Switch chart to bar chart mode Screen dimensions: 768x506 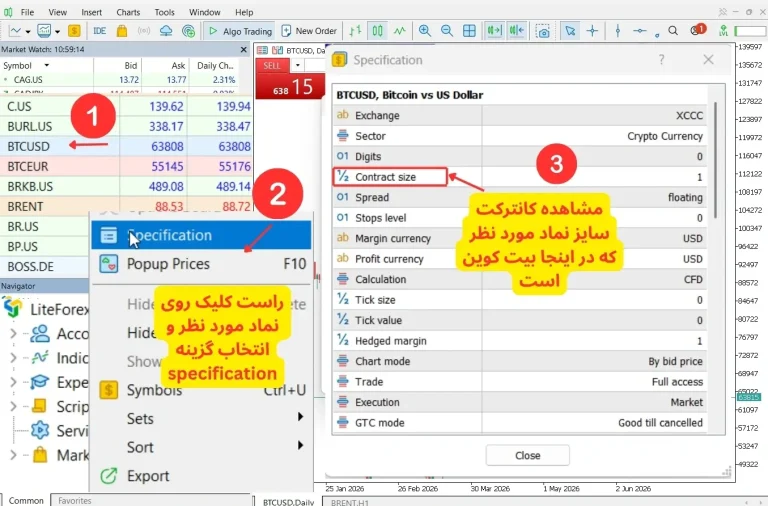pyautogui.click(x=355, y=31)
